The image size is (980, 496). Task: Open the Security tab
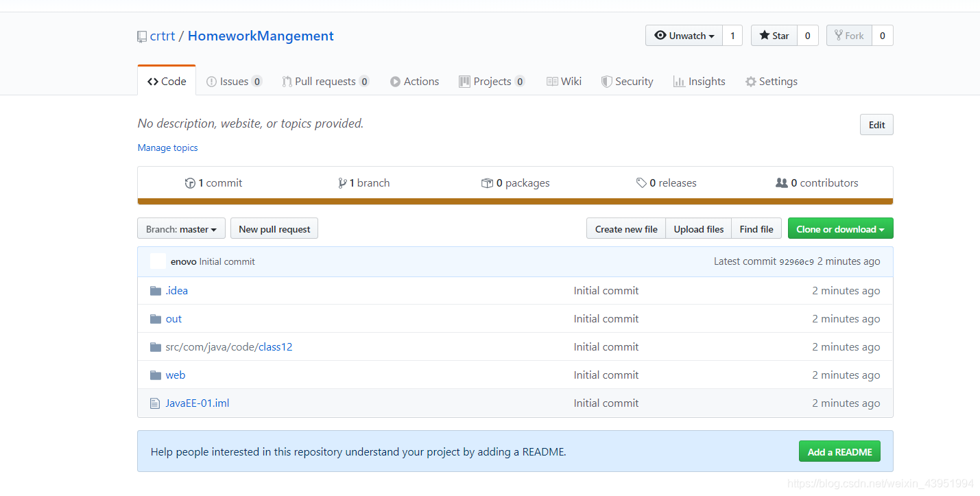(627, 81)
